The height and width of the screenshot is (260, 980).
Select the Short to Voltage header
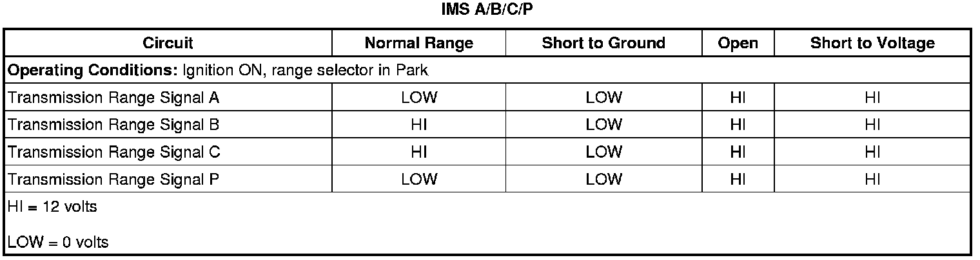coord(872,43)
